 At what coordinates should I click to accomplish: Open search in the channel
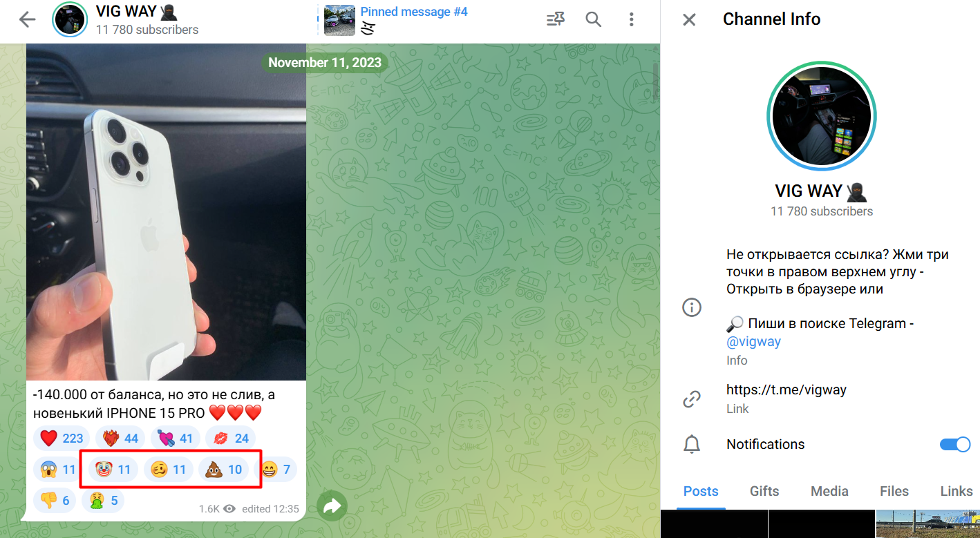point(593,20)
